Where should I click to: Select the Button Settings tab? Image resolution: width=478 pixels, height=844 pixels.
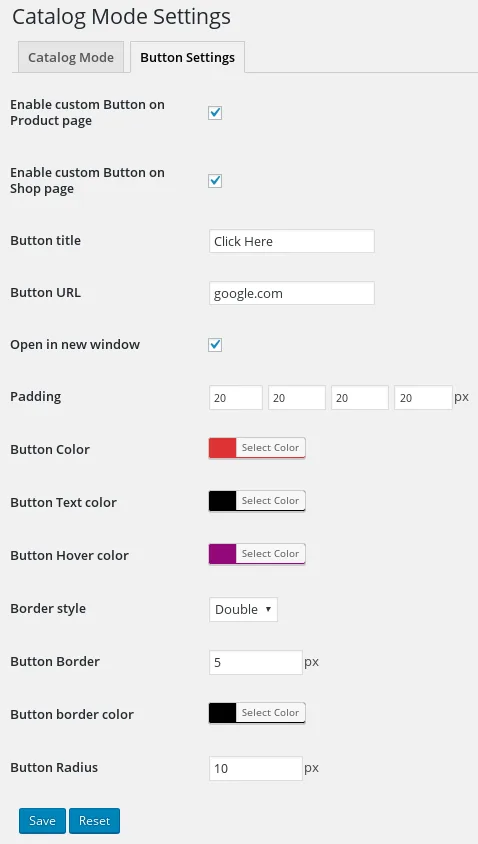point(187,57)
